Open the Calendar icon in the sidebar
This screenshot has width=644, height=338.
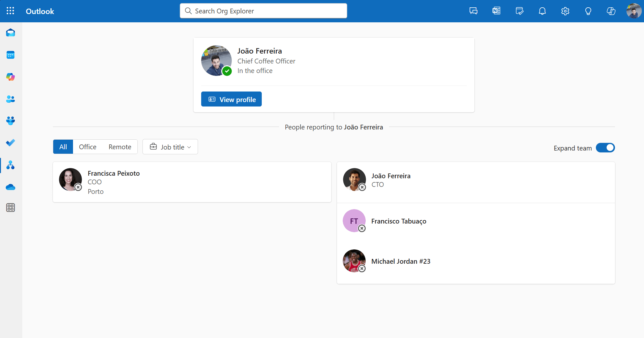point(11,55)
